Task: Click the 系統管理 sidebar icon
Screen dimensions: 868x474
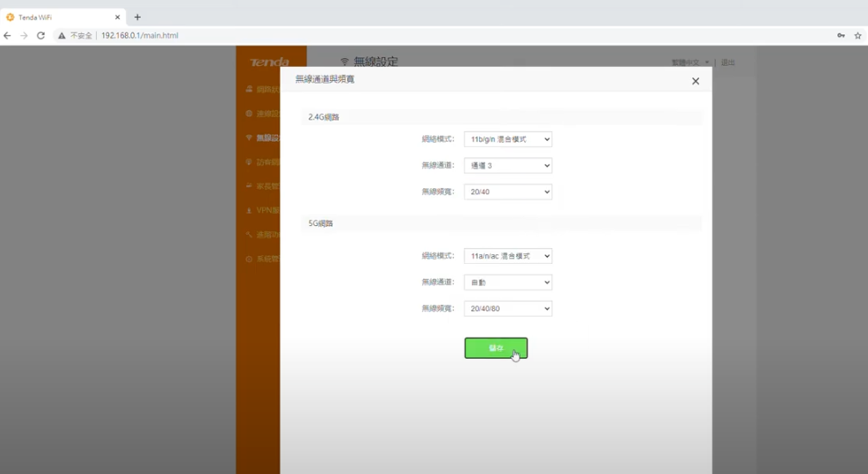Action: 249,259
